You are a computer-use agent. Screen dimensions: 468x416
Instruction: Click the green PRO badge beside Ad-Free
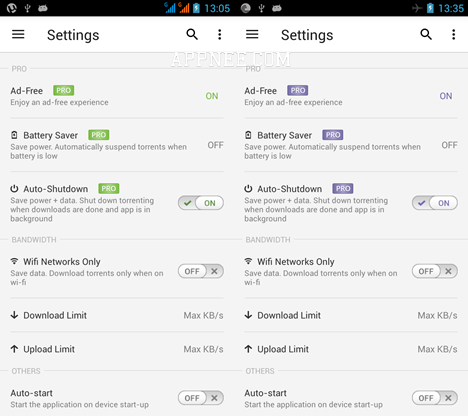pyautogui.click(x=64, y=90)
